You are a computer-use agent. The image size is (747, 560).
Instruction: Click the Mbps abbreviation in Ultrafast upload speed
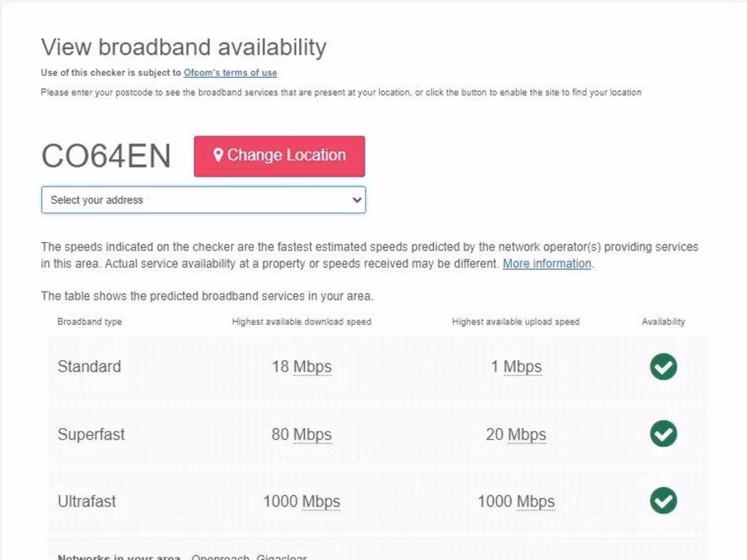tap(535, 502)
